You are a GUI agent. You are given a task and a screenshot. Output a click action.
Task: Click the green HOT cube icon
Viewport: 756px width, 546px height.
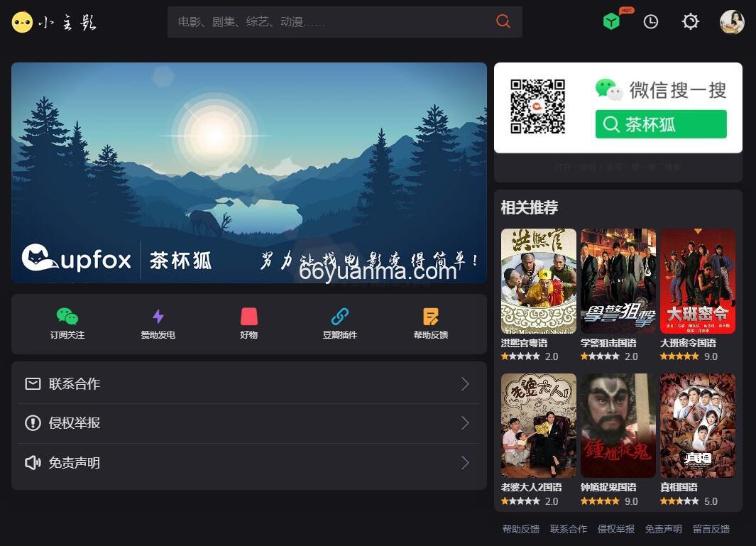pos(611,21)
